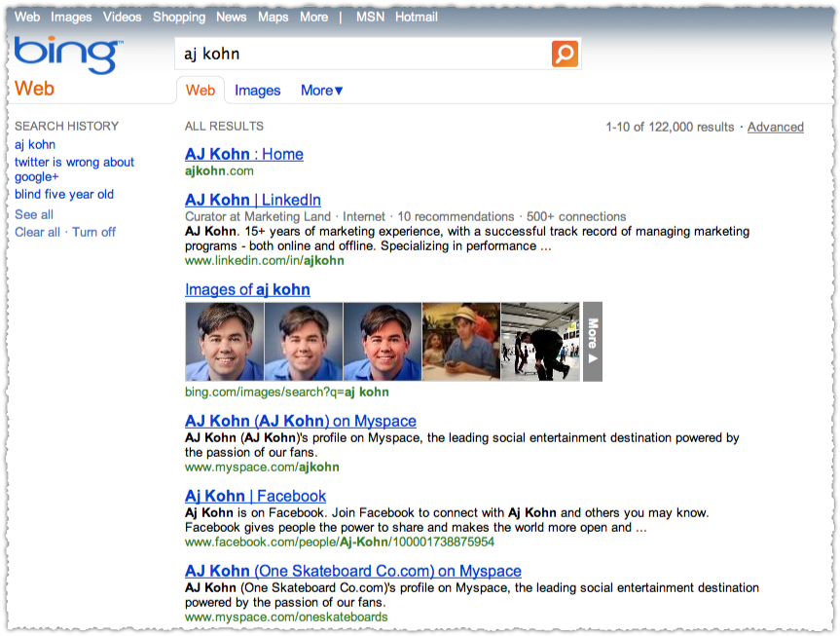Turn off search history
The height and width of the screenshot is (636, 840).
click(93, 232)
